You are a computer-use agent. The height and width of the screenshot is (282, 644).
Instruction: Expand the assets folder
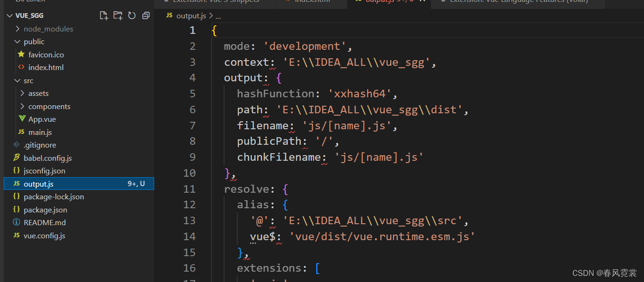(22, 93)
